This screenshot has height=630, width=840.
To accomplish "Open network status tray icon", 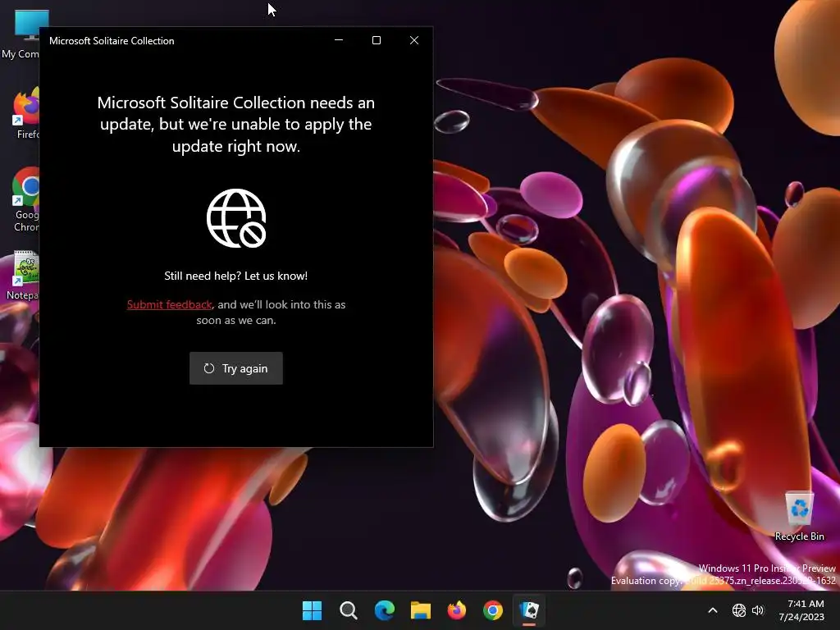I will click(739, 610).
